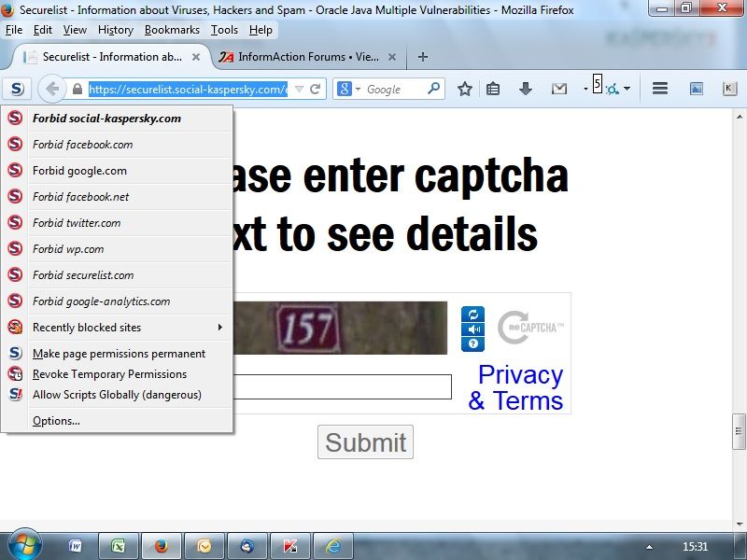
Task: Close the Securelist tab
Action: point(196,57)
